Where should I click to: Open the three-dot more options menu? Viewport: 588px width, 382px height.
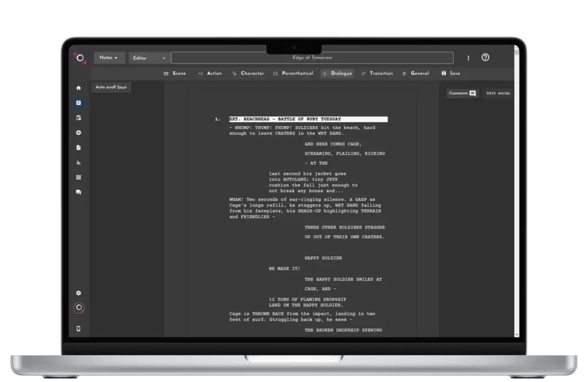(x=468, y=58)
